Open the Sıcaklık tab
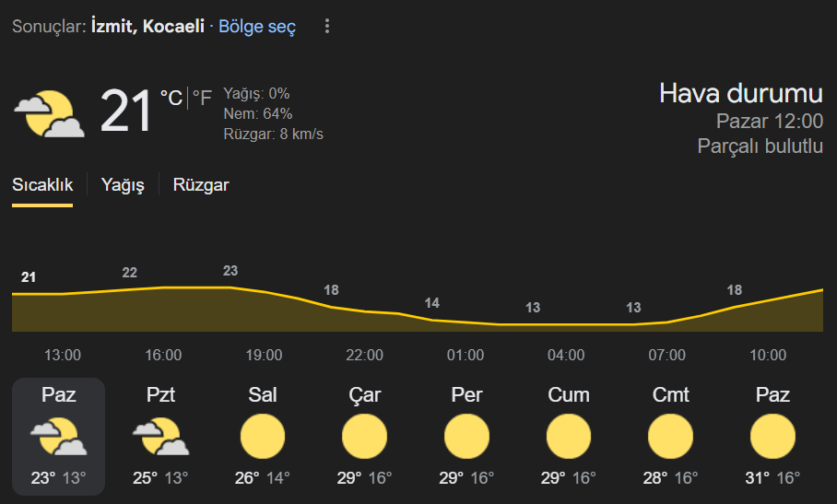837x504 pixels. (42, 185)
